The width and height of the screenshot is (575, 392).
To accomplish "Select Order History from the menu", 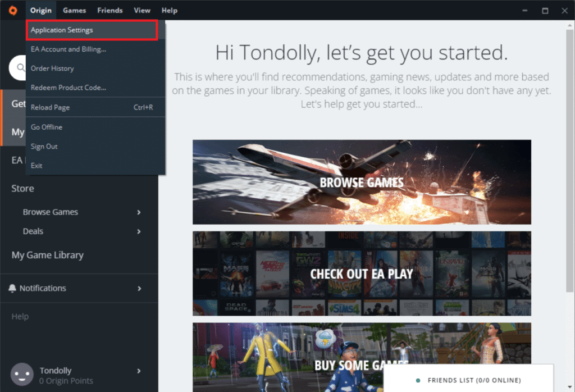I will (52, 68).
